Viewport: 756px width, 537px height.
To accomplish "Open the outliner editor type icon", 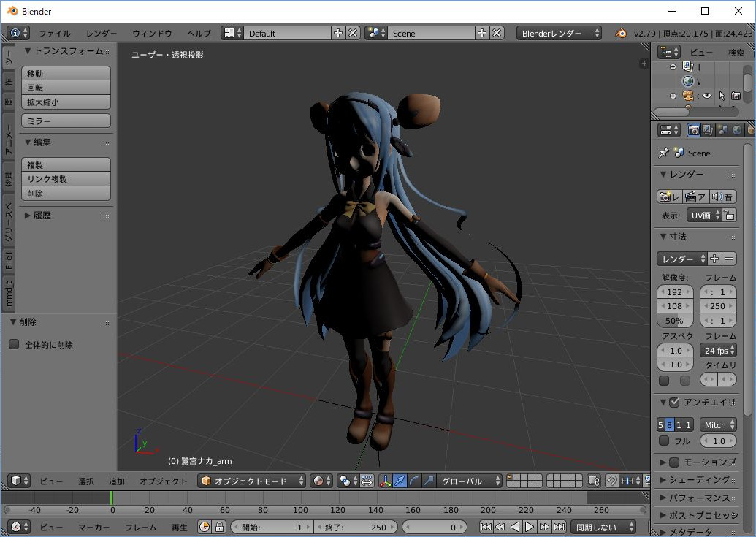I will coord(669,52).
